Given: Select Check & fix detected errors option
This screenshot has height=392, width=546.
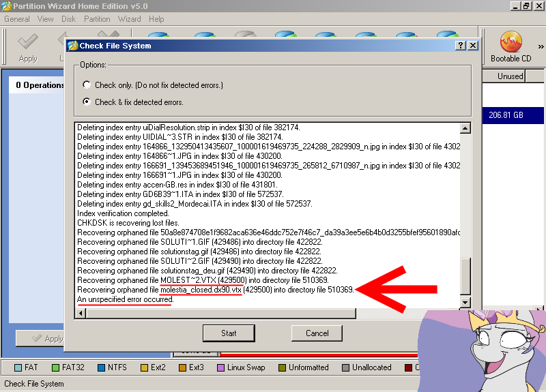Looking at the screenshot, I should 87,102.
